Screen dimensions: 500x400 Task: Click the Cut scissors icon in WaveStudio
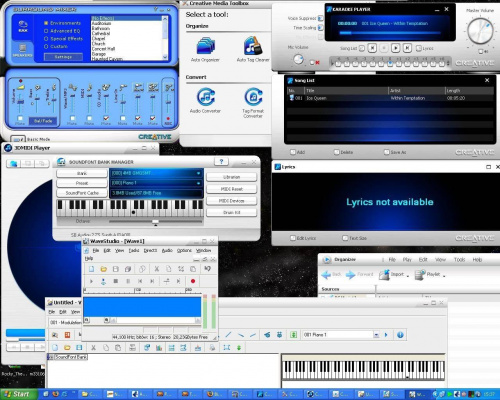coord(156,269)
